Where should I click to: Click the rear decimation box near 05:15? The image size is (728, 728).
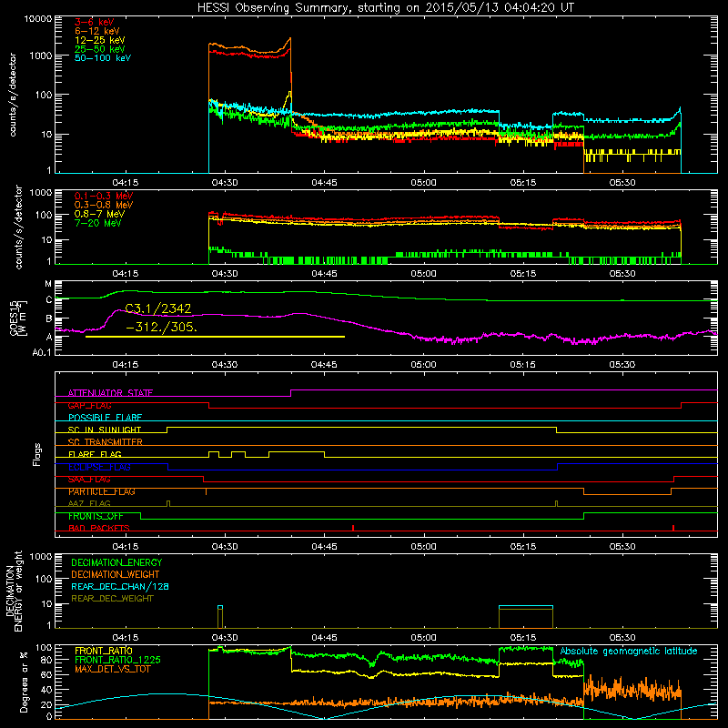(x=526, y=617)
